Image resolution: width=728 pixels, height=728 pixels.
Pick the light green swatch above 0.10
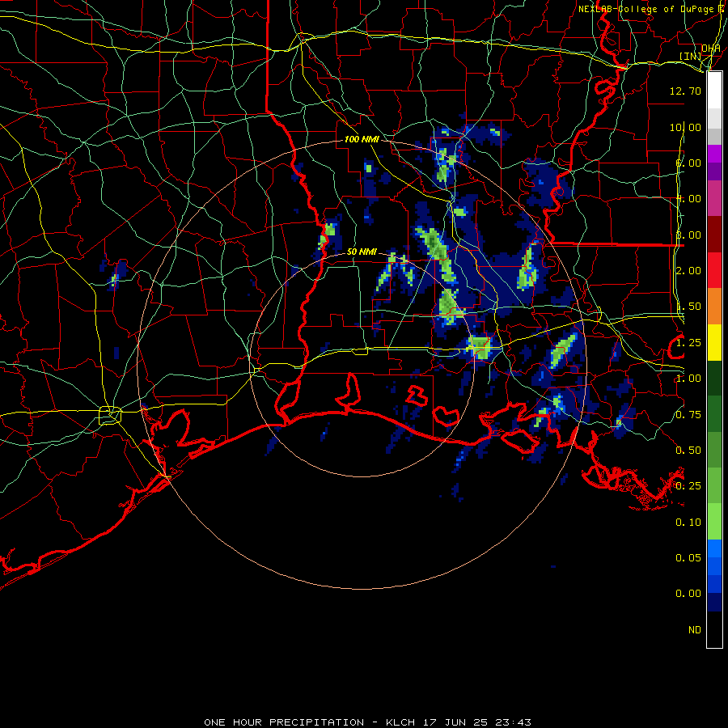(714, 522)
